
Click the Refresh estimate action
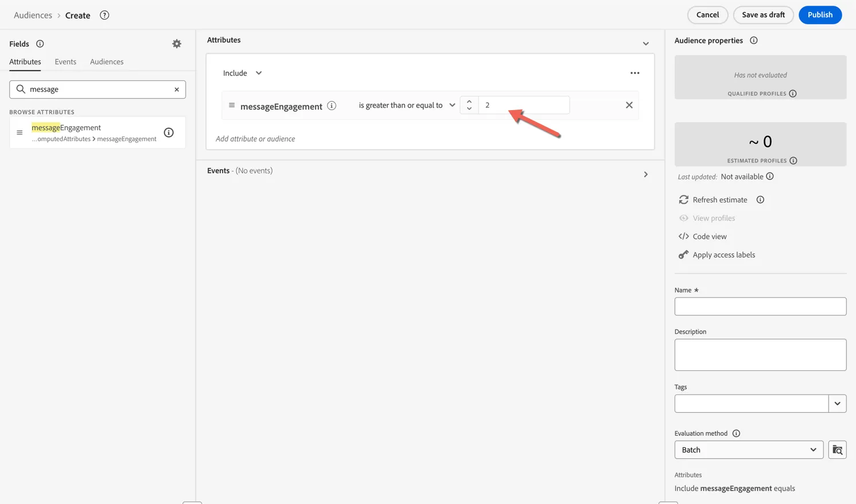pos(713,200)
